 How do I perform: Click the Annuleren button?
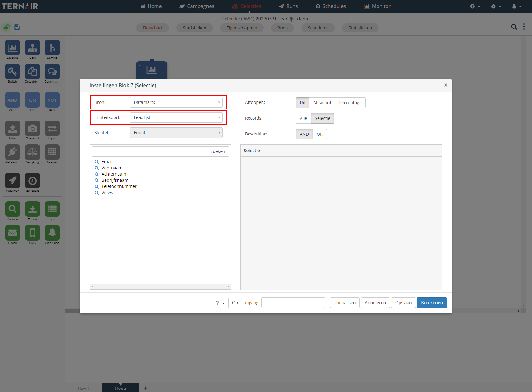tap(375, 303)
